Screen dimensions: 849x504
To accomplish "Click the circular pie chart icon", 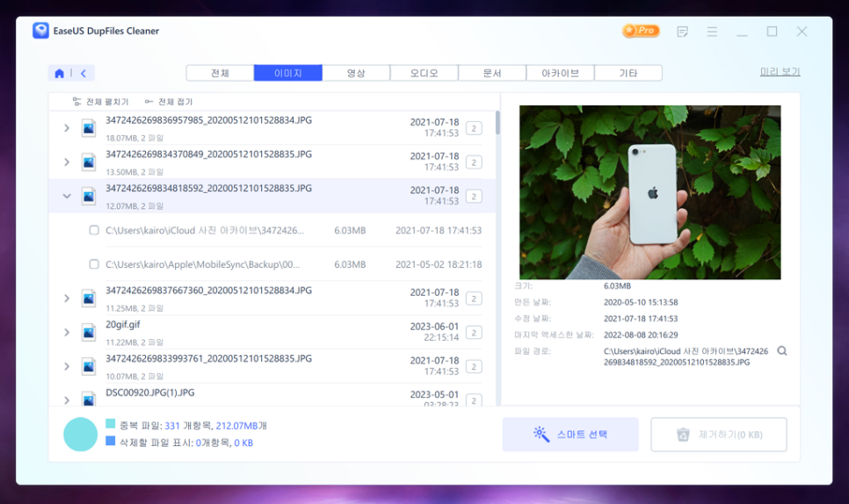I will [x=80, y=435].
